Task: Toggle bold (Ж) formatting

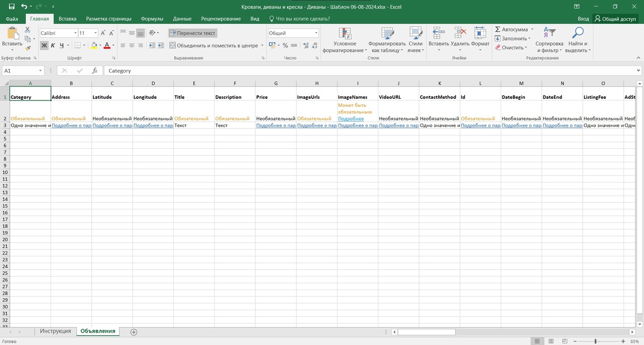Action: (x=44, y=46)
